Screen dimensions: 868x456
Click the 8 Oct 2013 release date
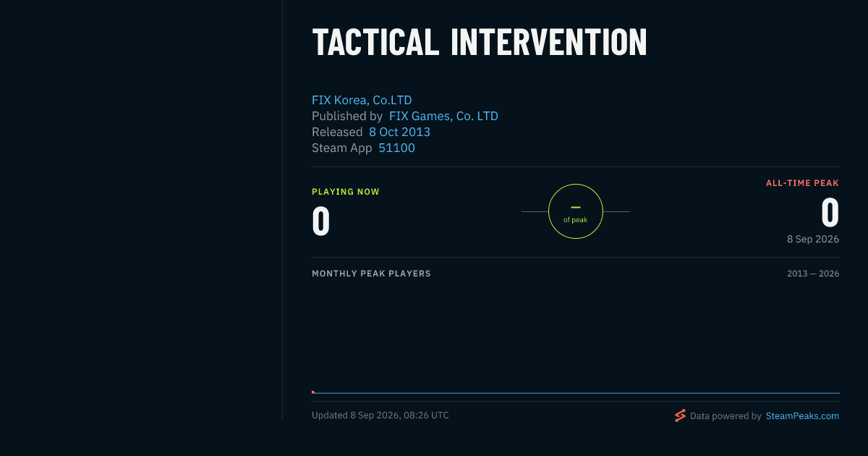click(399, 132)
